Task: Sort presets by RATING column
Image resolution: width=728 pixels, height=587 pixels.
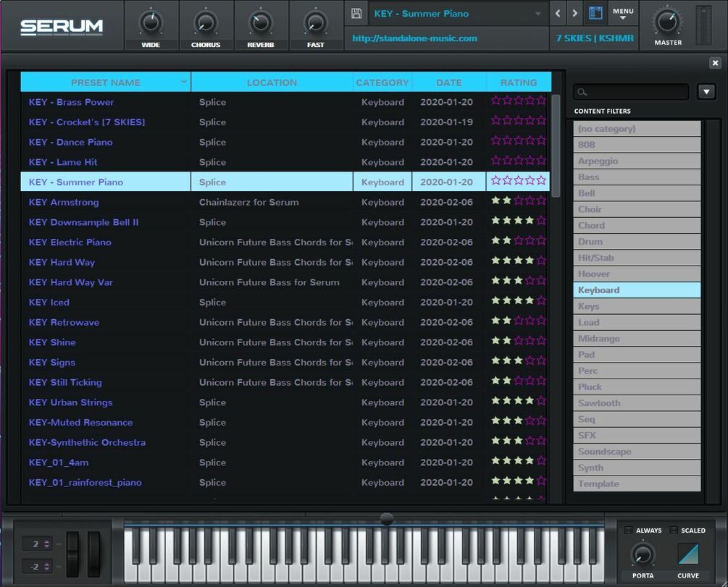Action: [519, 82]
